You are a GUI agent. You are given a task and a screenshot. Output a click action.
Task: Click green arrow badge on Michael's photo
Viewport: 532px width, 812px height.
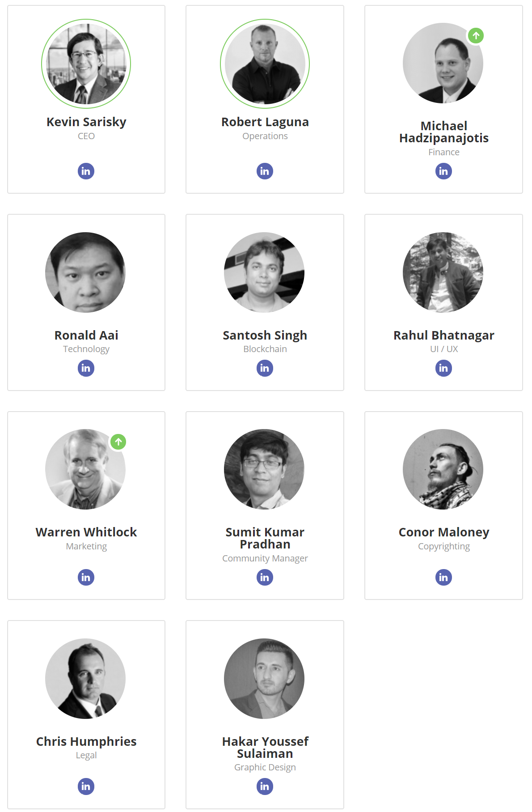[x=476, y=35]
